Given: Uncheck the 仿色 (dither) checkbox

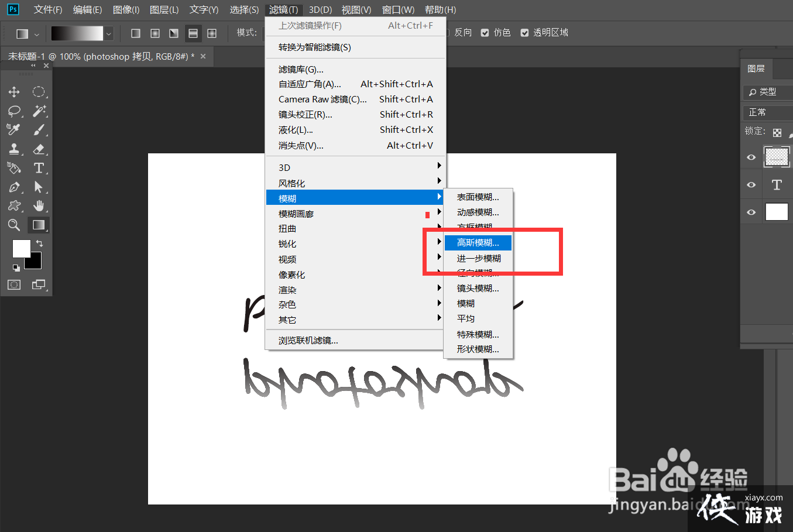Looking at the screenshot, I should click(x=485, y=32).
